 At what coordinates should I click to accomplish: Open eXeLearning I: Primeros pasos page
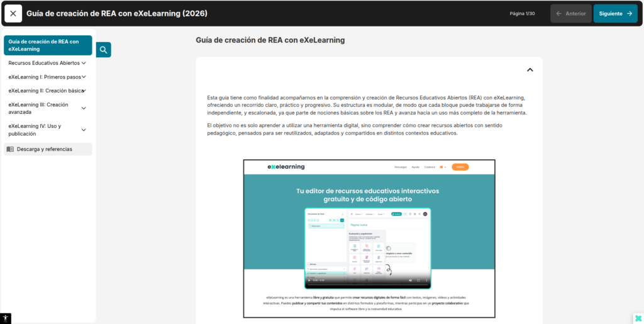click(45, 77)
